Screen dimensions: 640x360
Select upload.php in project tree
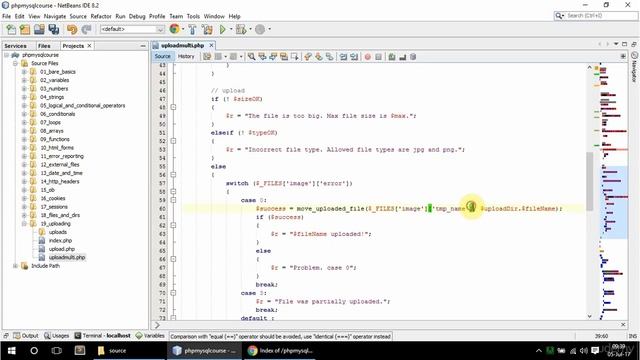pos(62,249)
